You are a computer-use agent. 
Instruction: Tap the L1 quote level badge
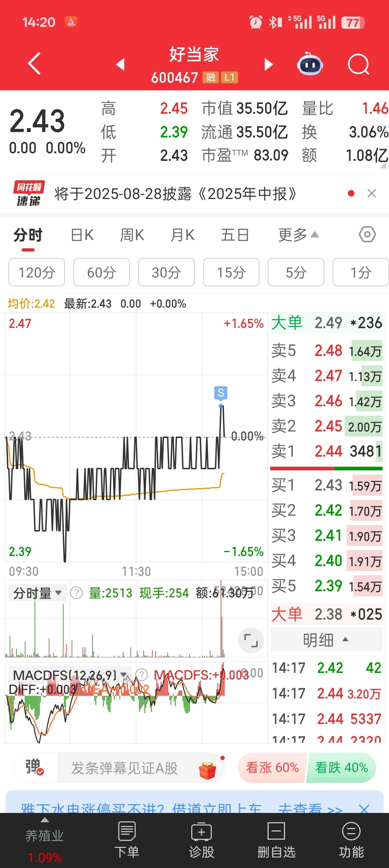click(229, 77)
